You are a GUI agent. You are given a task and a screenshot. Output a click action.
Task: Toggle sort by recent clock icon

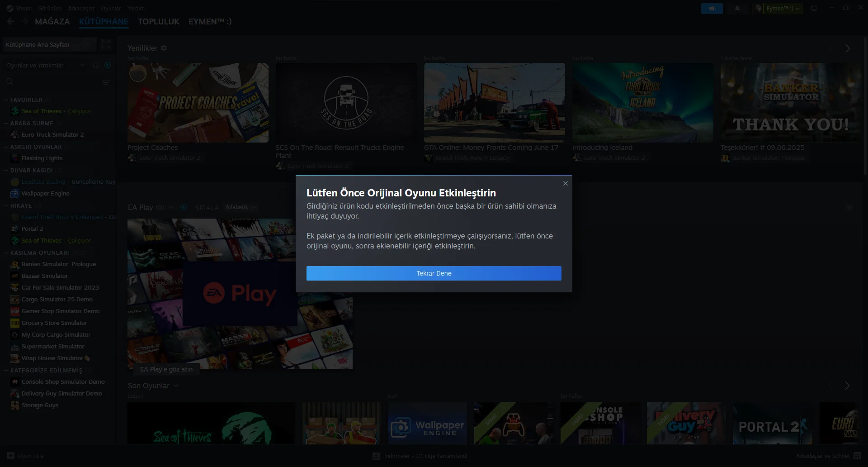click(x=96, y=65)
